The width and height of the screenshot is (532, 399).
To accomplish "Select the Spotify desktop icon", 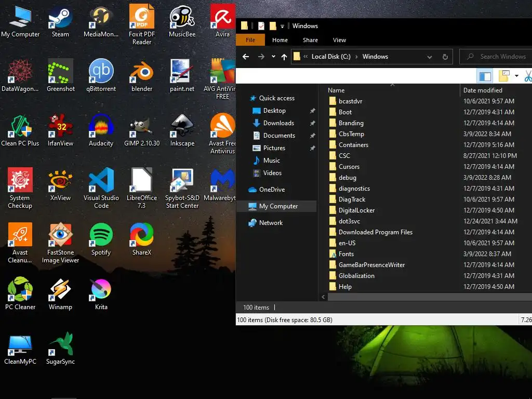I will (101, 240).
